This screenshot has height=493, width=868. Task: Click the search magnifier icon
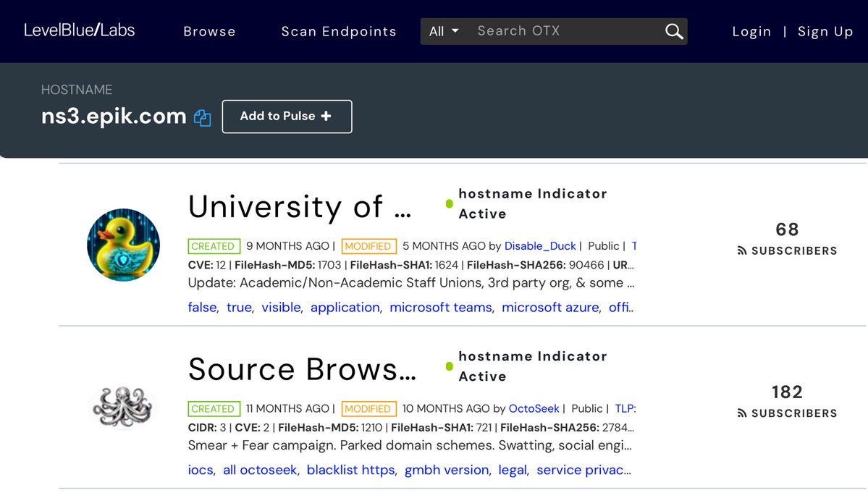[674, 31]
